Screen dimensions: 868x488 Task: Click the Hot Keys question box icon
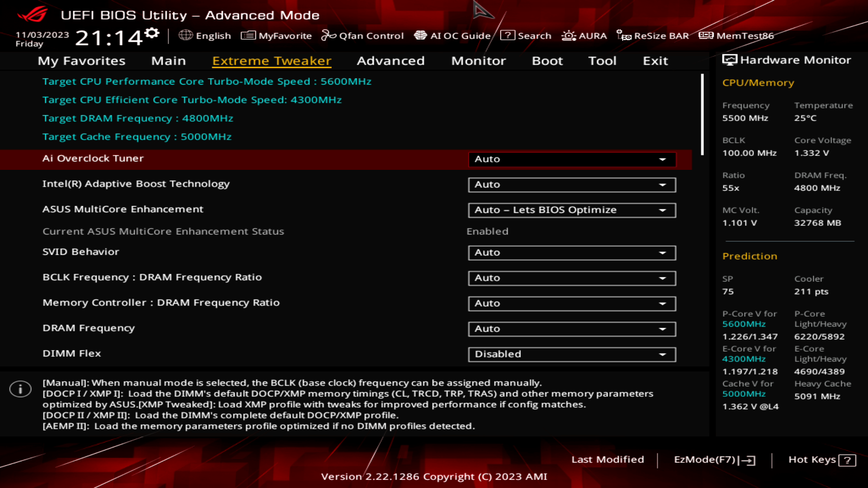click(847, 460)
